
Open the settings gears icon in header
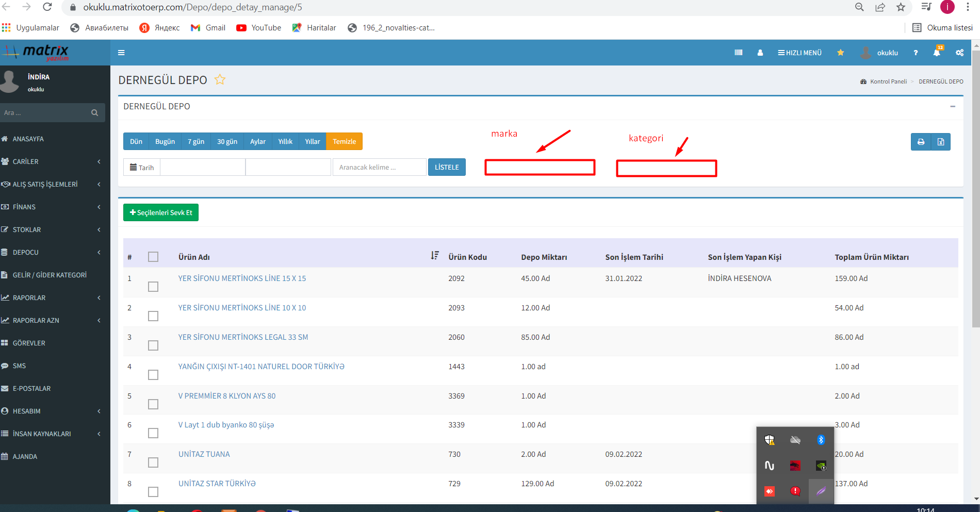(959, 53)
